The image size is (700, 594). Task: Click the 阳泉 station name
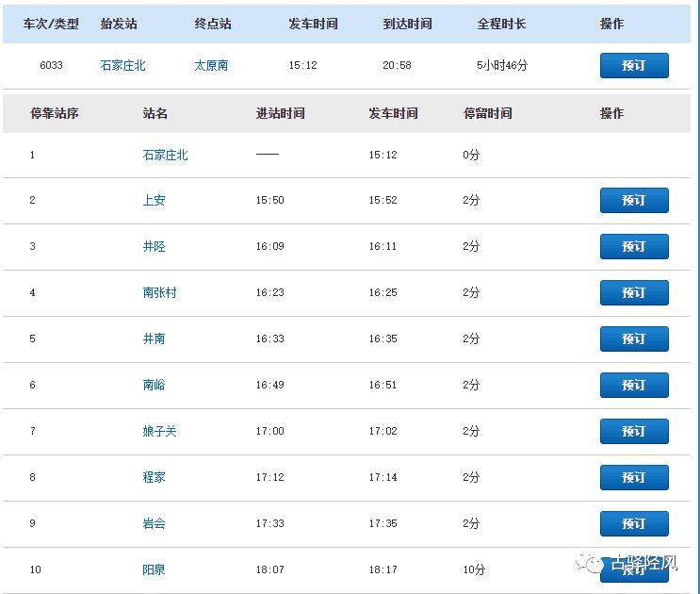click(x=154, y=570)
